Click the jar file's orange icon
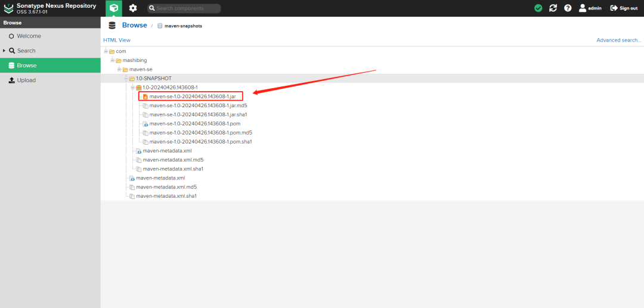Viewport: 644px width, 308px height. pyautogui.click(x=145, y=97)
